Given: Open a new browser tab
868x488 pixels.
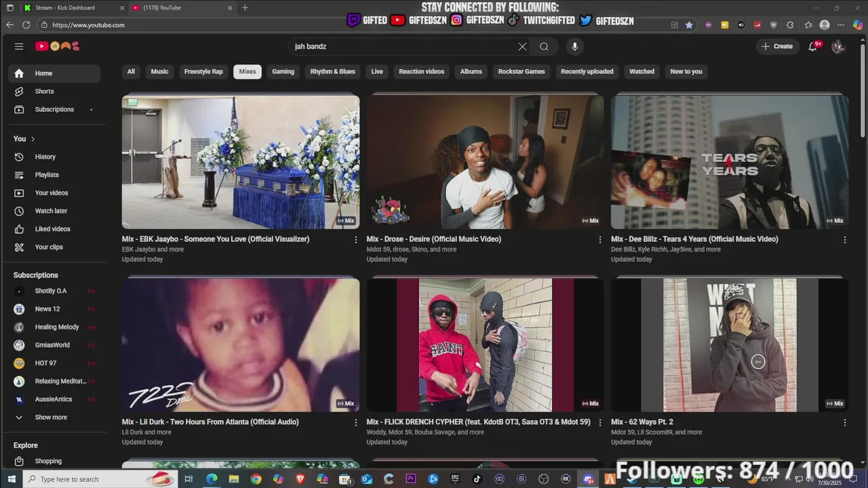Looking at the screenshot, I should 245,8.
